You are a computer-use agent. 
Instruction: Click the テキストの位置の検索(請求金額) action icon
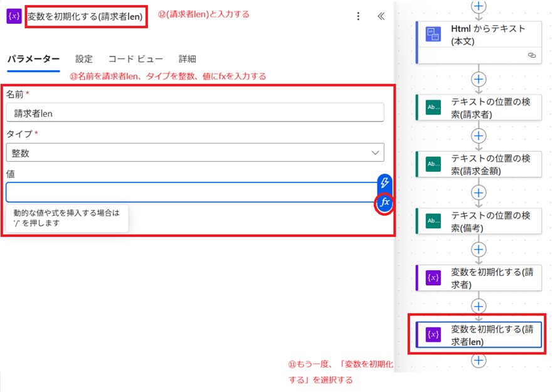tap(433, 164)
